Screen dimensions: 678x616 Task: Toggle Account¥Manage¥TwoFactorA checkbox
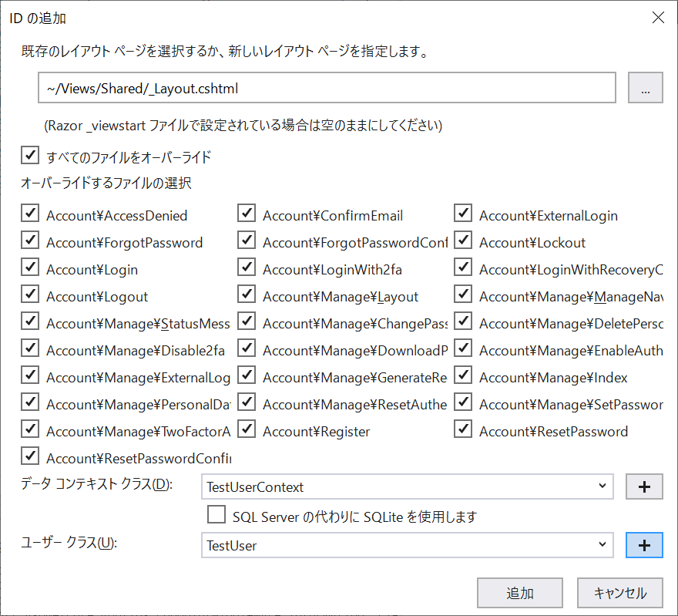coord(30,429)
